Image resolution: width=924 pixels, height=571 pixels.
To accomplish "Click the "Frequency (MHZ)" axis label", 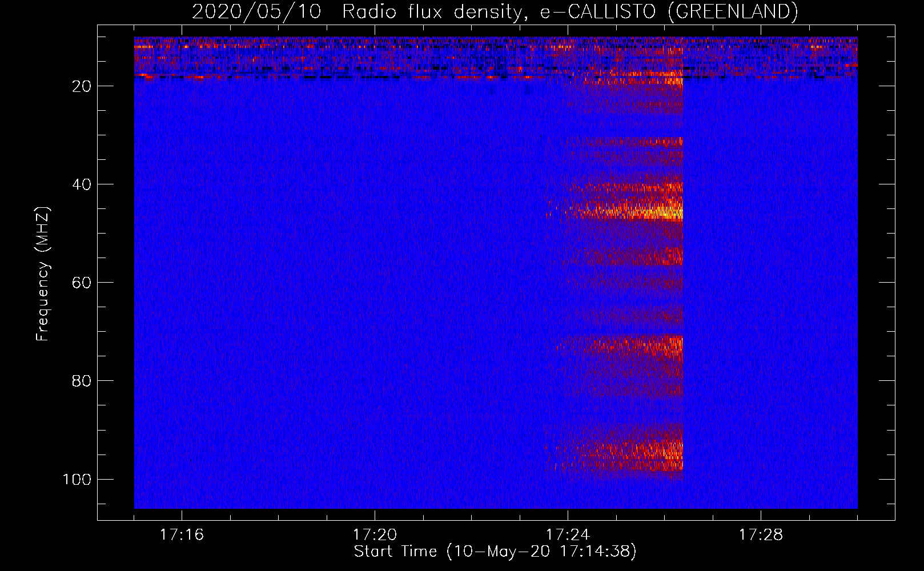I will coord(43,274).
